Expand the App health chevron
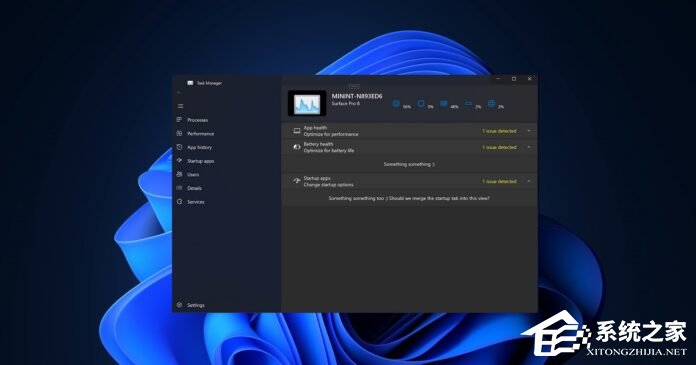The height and width of the screenshot is (365, 696). pos(529,131)
